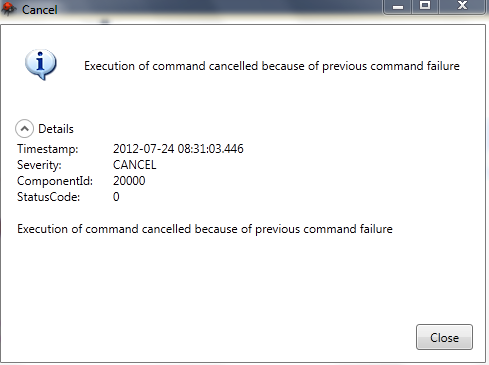Click the ComponentId value 20000
Screen dimensions: 489x365
click(129, 181)
